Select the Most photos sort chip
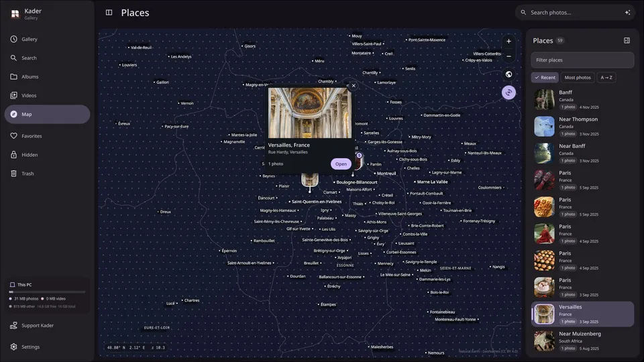Image resolution: width=644 pixels, height=362 pixels. 578,77
